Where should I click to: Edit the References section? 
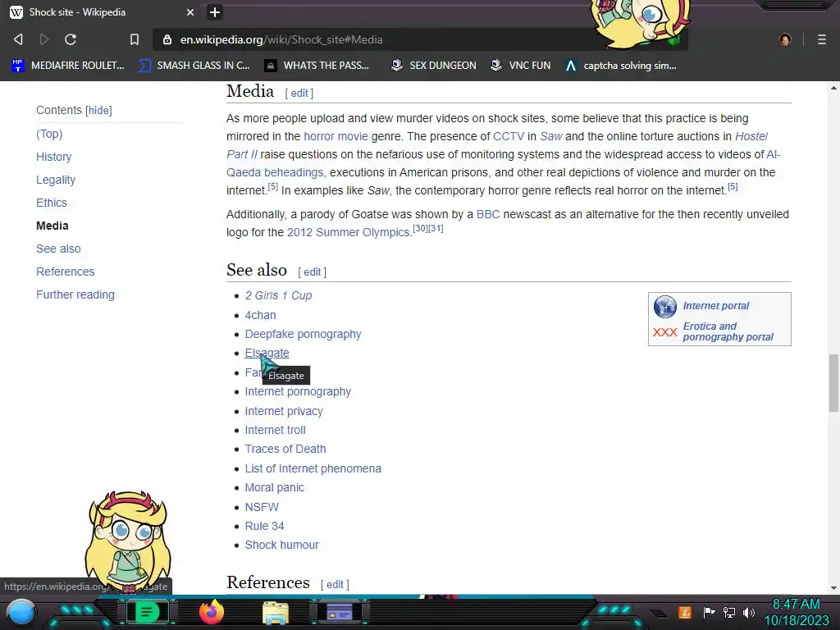(x=335, y=584)
